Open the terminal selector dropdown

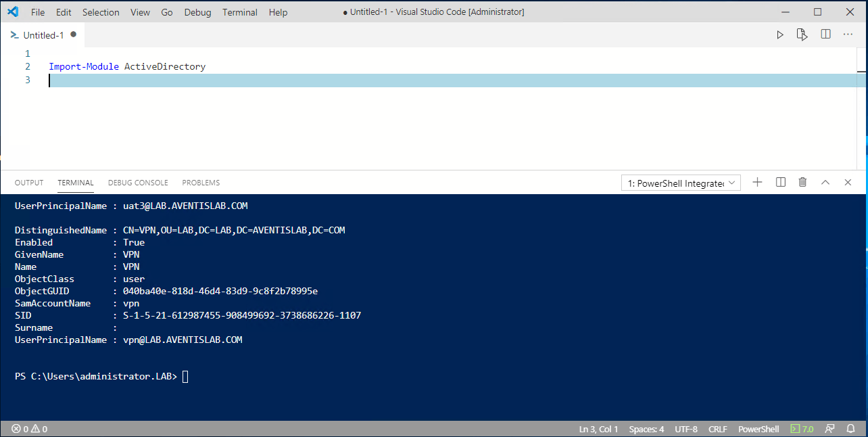680,182
